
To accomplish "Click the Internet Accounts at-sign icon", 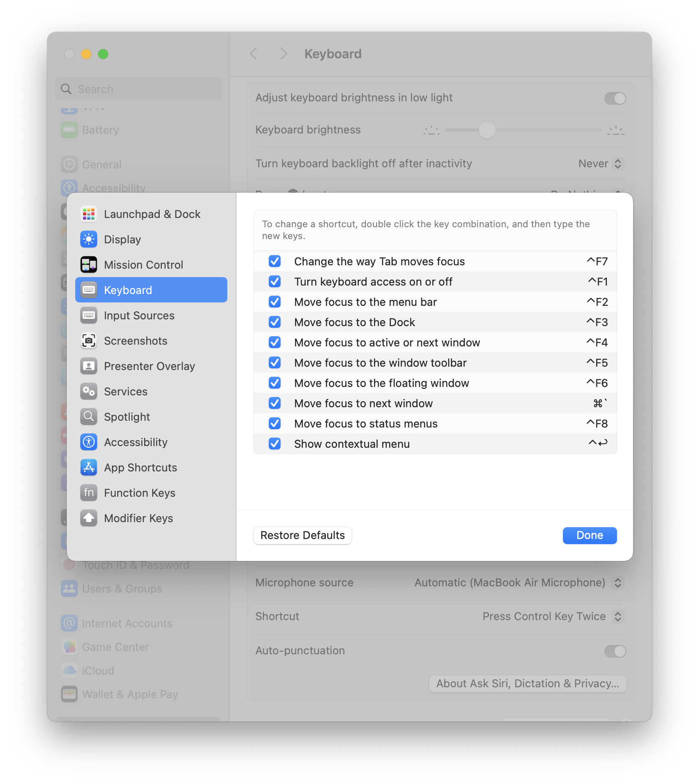I will [x=69, y=623].
